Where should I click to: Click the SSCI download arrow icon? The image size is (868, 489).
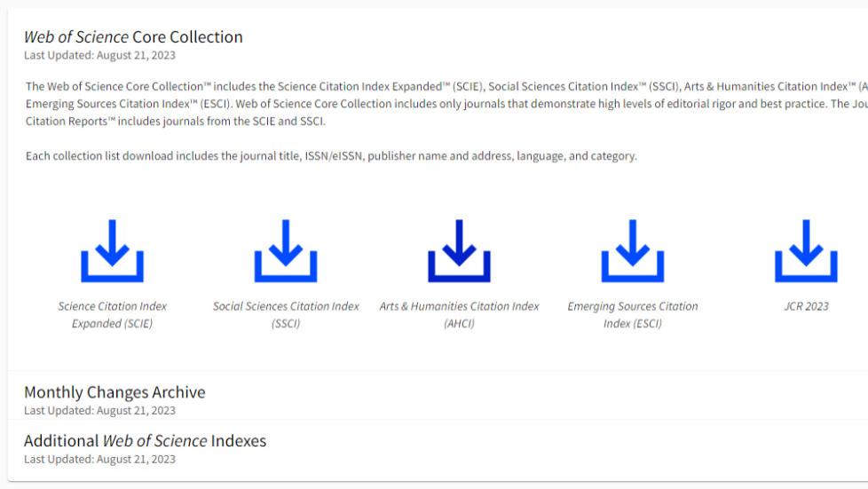click(x=286, y=251)
